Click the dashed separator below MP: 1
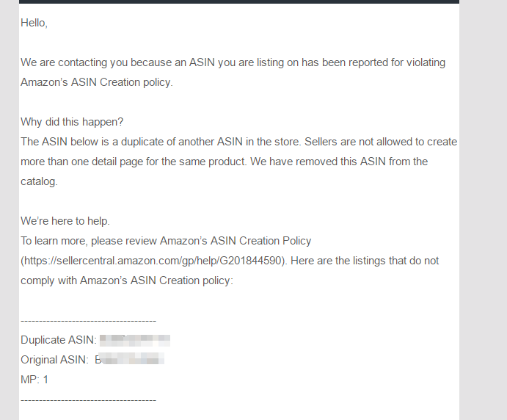This screenshot has height=420, width=507. pos(88,400)
